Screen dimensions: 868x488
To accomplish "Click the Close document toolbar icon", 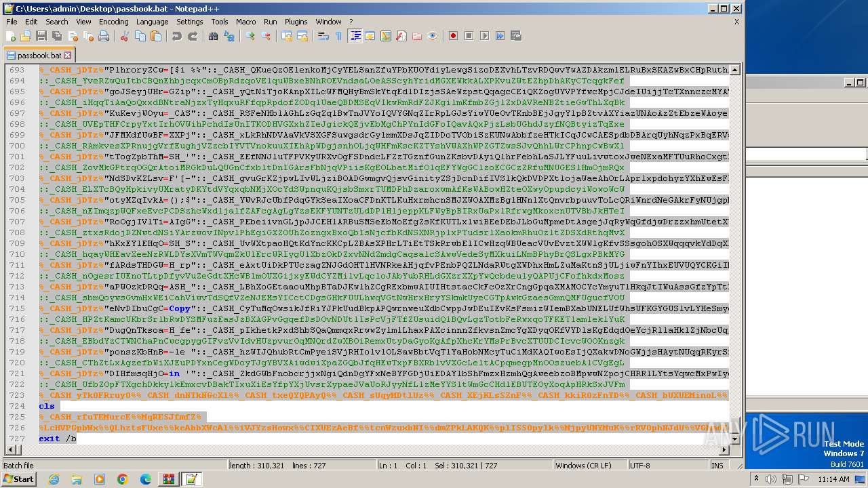I will click(x=73, y=36).
